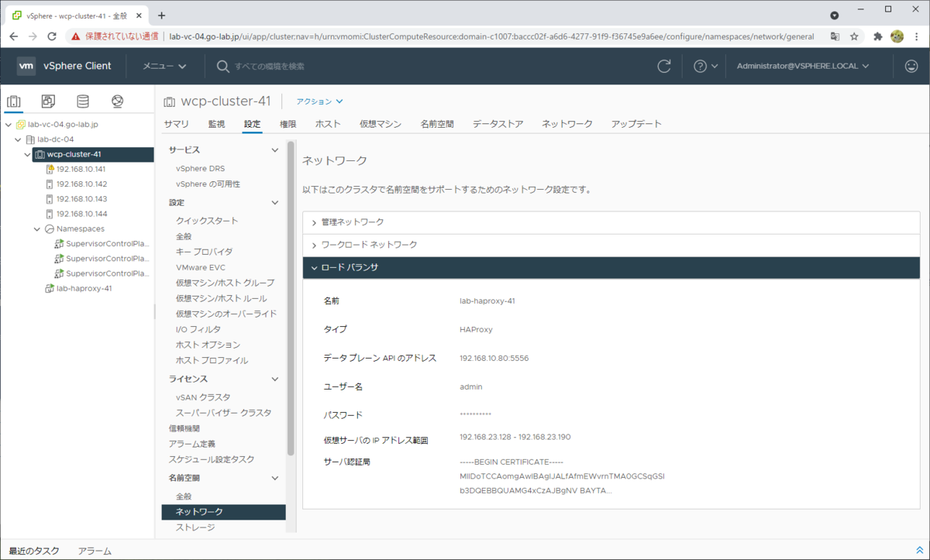This screenshot has width=930, height=560.
Task: Open Storage inventory view icon
Action: (83, 101)
